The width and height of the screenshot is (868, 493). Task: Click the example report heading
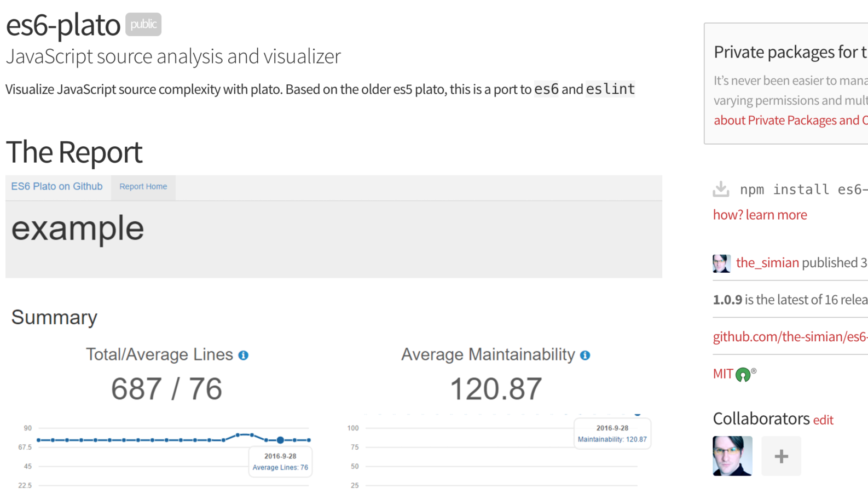point(78,228)
